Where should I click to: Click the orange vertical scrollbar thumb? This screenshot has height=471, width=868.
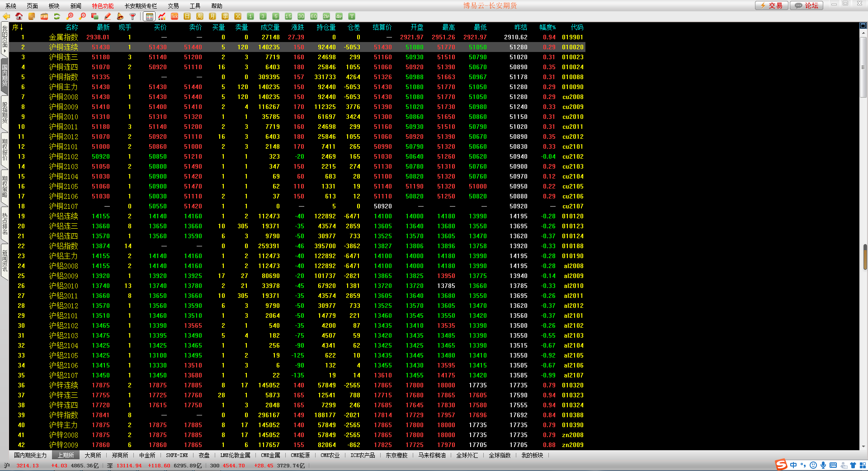point(865,257)
